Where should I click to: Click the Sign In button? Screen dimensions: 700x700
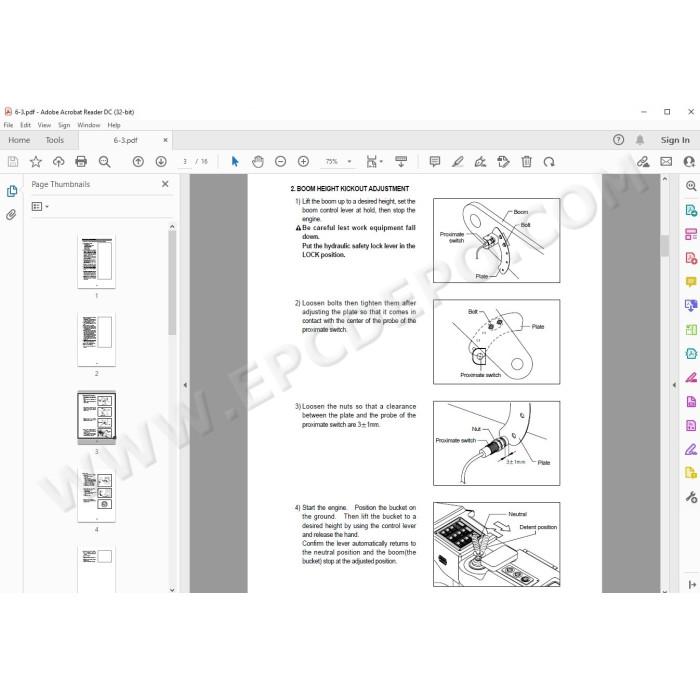pos(675,140)
